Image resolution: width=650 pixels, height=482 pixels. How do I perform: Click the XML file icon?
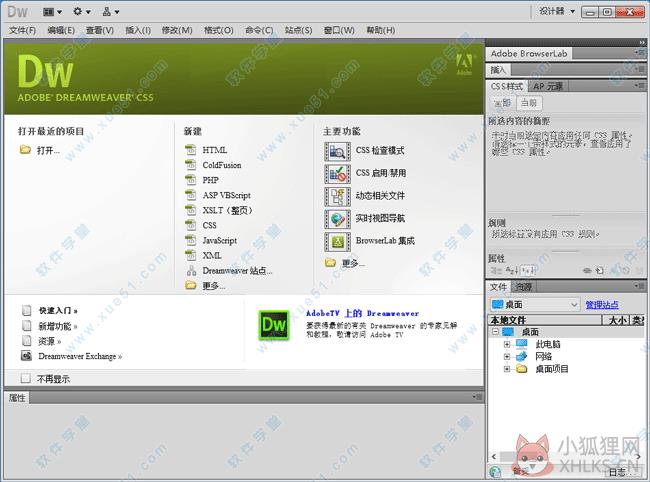190,255
